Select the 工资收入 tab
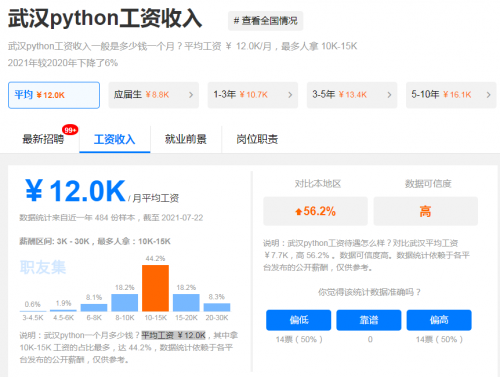The image size is (500, 377). (114, 139)
